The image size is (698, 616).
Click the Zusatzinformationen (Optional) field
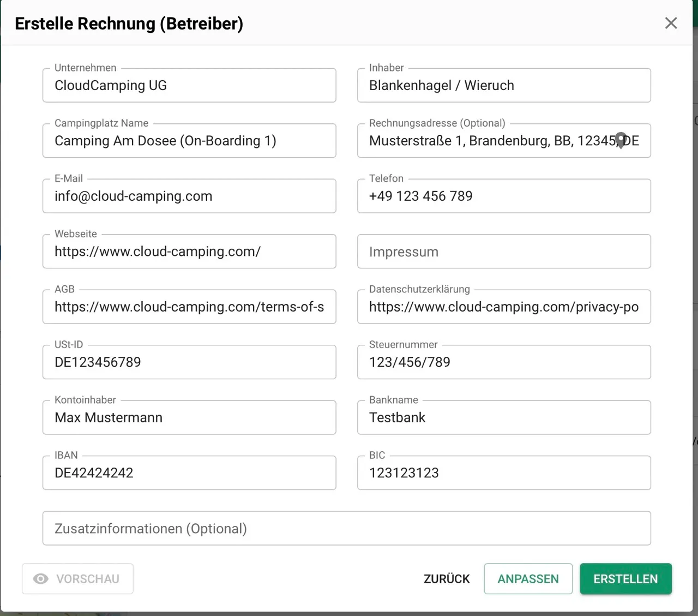pyautogui.click(x=347, y=528)
